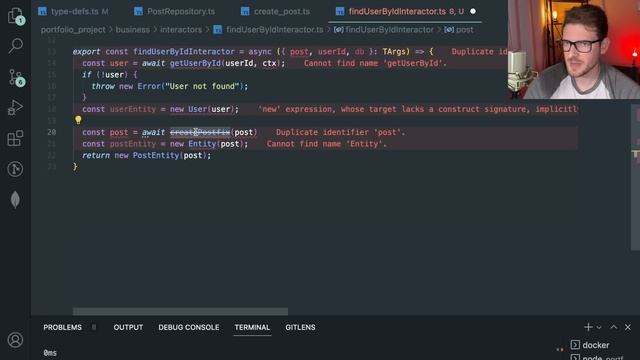Open the Search view icon
The image size is (640, 360).
(16, 46)
